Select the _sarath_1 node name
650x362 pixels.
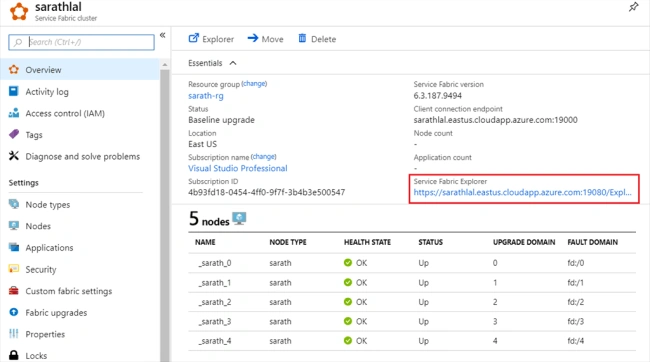tap(215, 283)
